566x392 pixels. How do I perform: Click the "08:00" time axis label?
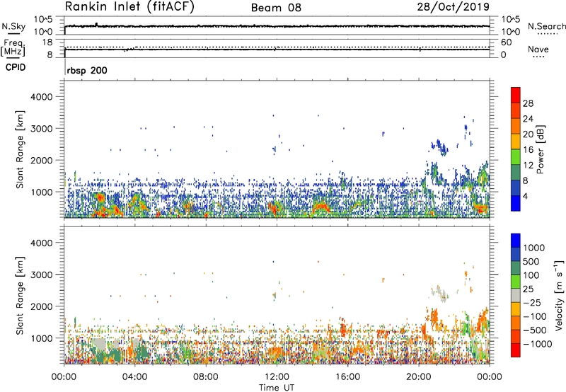click(206, 377)
